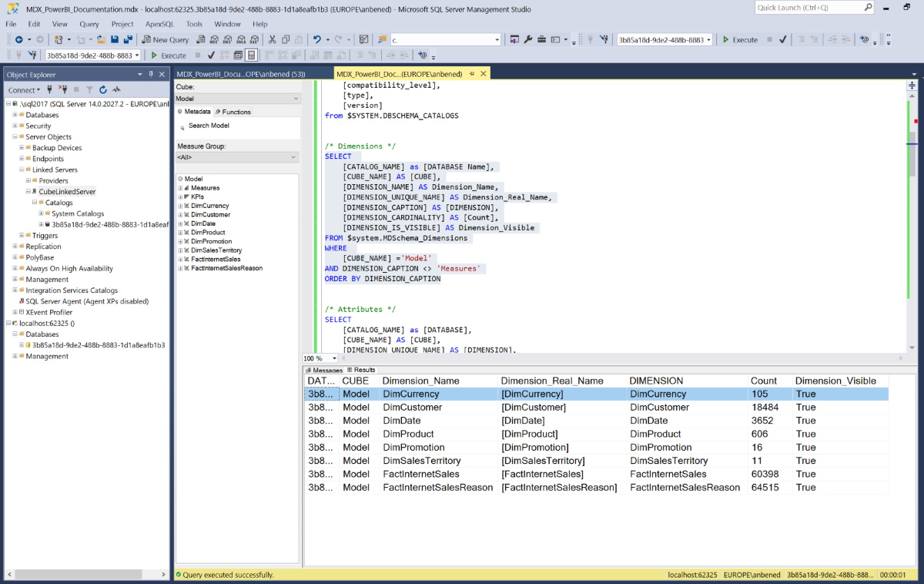Select CubeLinkedServer in Object Explorer
This screenshot has width=924, height=584.
coord(67,192)
